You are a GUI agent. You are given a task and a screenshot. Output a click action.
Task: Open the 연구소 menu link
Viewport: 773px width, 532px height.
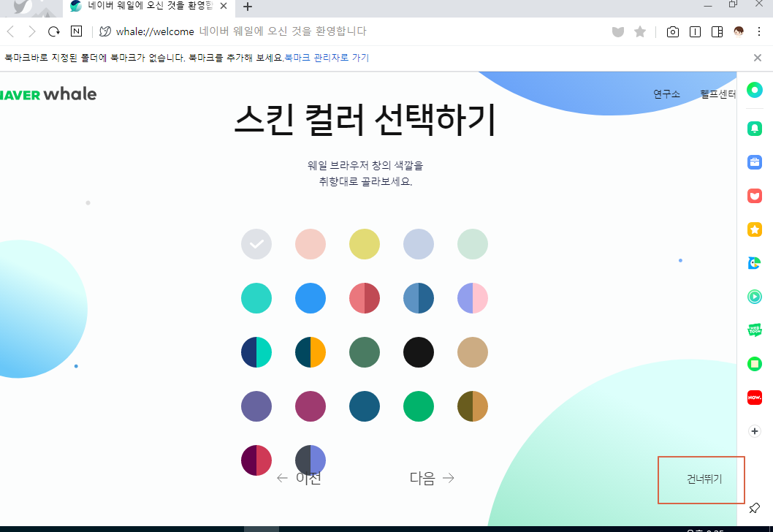pyautogui.click(x=666, y=94)
